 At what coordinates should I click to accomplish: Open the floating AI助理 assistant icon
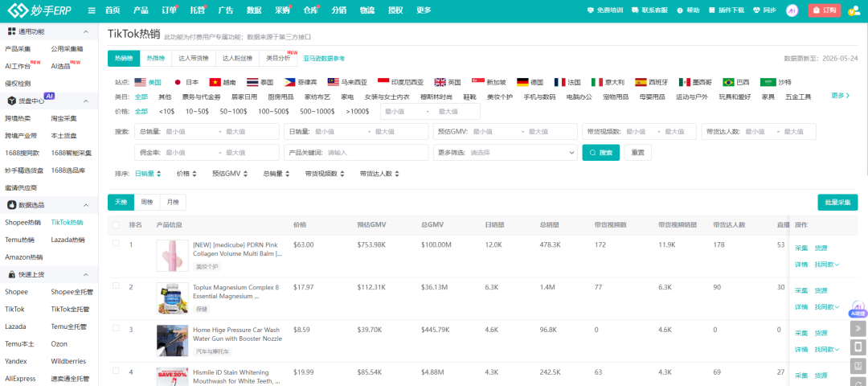[x=857, y=309]
